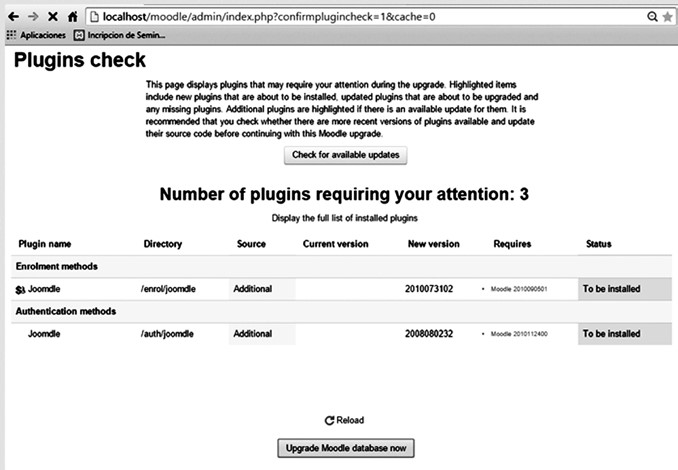This screenshot has width=678, height=470.
Task: Click Joomdle name in the auth row
Action: coord(44,334)
